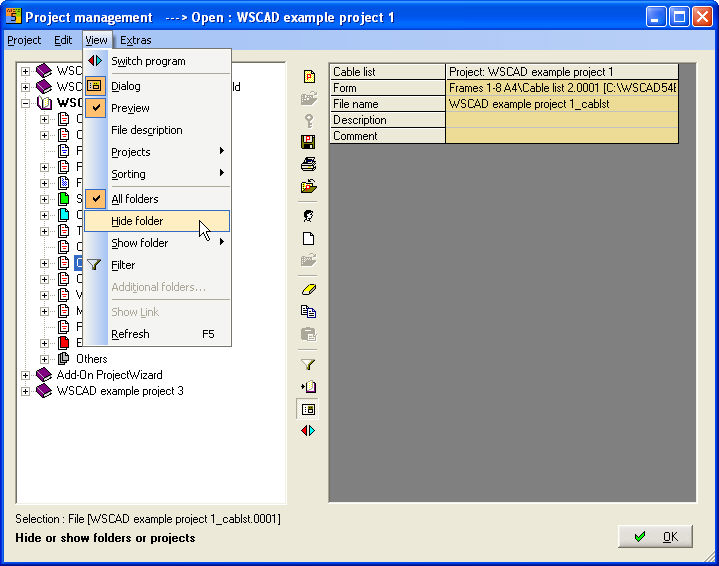The width and height of the screenshot is (719, 566).
Task: Select Add-On ProjectWizard in the tree
Action: [x=110, y=375]
